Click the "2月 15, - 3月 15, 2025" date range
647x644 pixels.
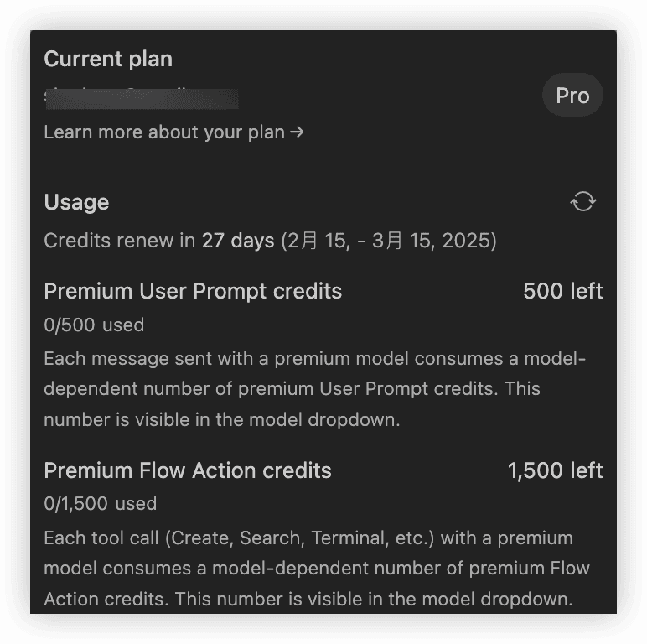[x=389, y=241]
